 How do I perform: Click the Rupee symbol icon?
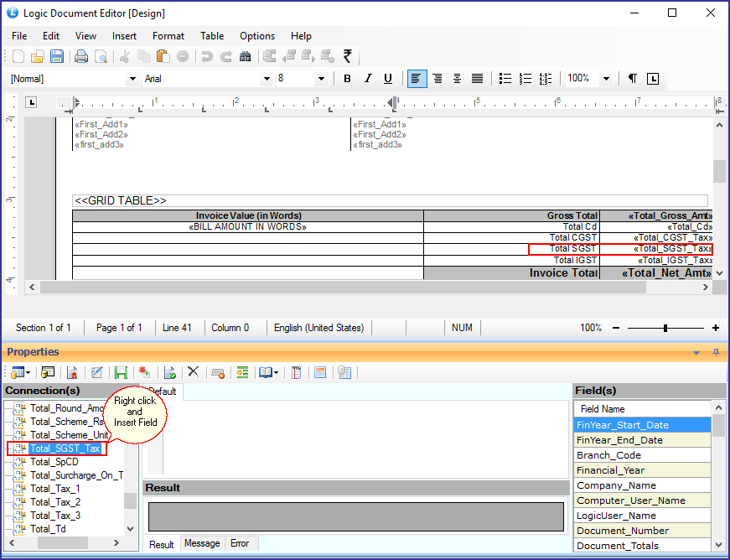[347, 56]
